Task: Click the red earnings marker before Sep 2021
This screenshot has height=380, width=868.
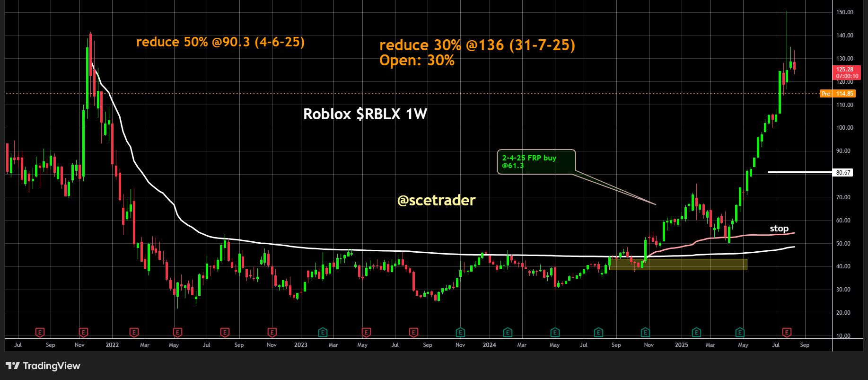Action: (x=40, y=333)
